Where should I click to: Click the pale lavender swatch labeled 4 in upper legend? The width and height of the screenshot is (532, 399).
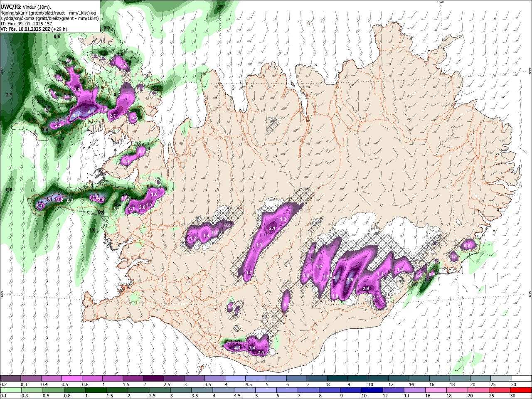tap(235, 379)
